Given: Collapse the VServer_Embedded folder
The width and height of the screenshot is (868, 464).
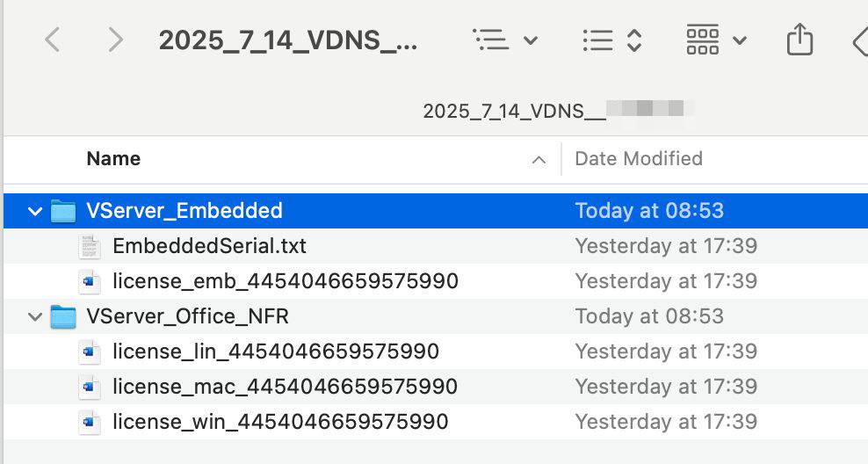Looking at the screenshot, I should coord(35,211).
